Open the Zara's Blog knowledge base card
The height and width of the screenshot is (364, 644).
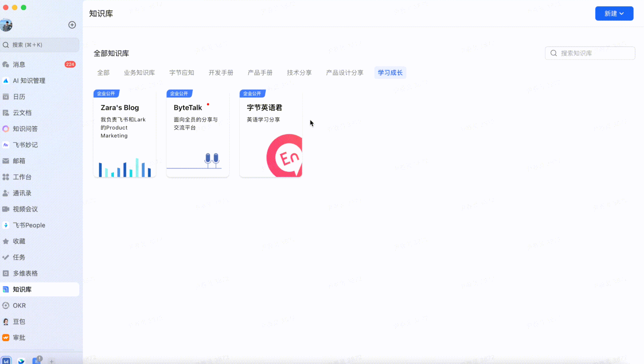125,134
